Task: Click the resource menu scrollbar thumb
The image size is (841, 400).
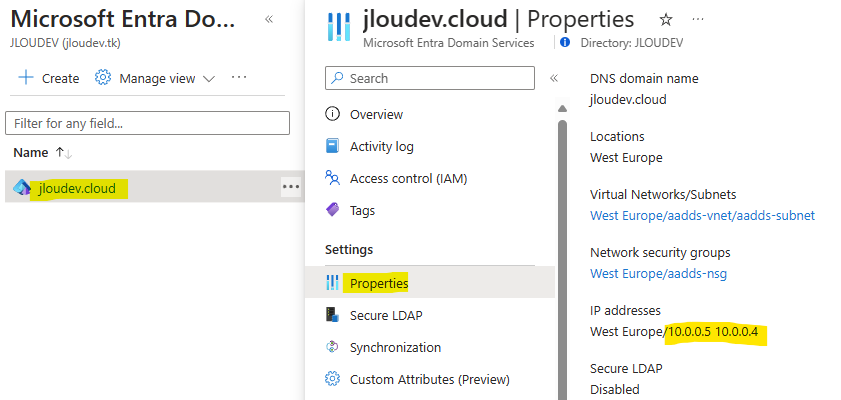Action: point(562,260)
